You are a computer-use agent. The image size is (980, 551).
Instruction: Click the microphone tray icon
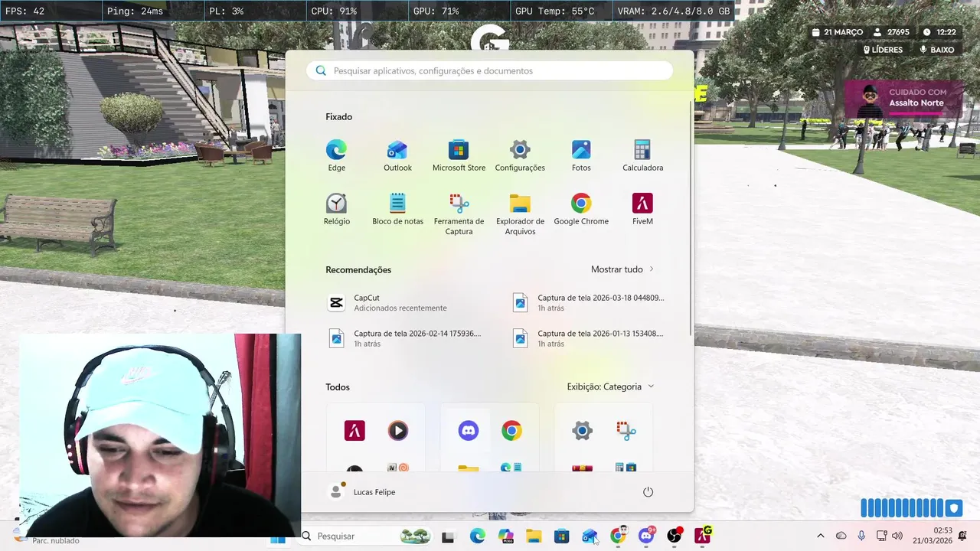[x=861, y=536]
